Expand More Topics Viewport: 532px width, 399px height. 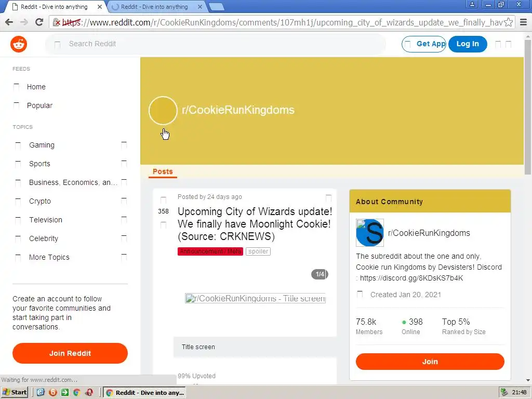click(x=124, y=257)
